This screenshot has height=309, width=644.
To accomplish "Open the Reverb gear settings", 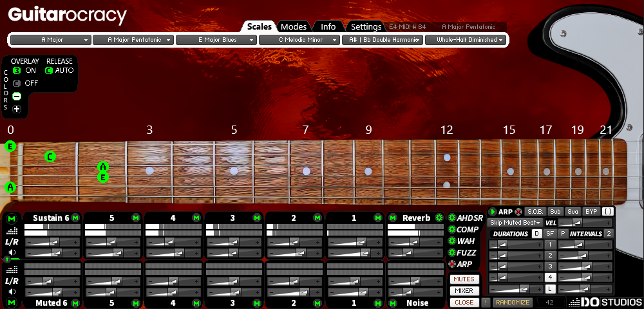I will pyautogui.click(x=439, y=218).
